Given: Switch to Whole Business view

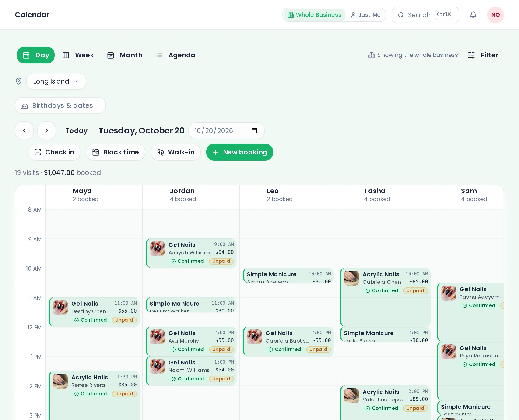Looking at the screenshot, I should point(314,15).
